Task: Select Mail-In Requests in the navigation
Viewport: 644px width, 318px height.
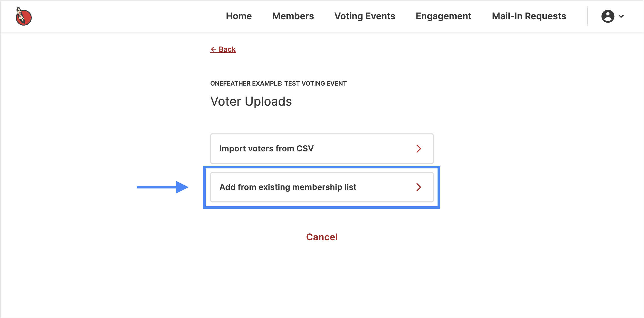Action: coord(529,16)
